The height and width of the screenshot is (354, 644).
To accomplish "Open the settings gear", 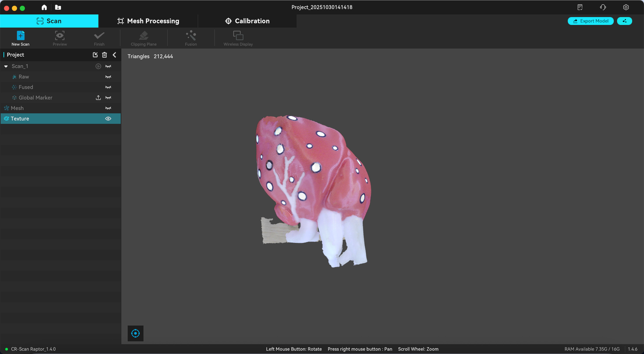I will click(626, 8).
